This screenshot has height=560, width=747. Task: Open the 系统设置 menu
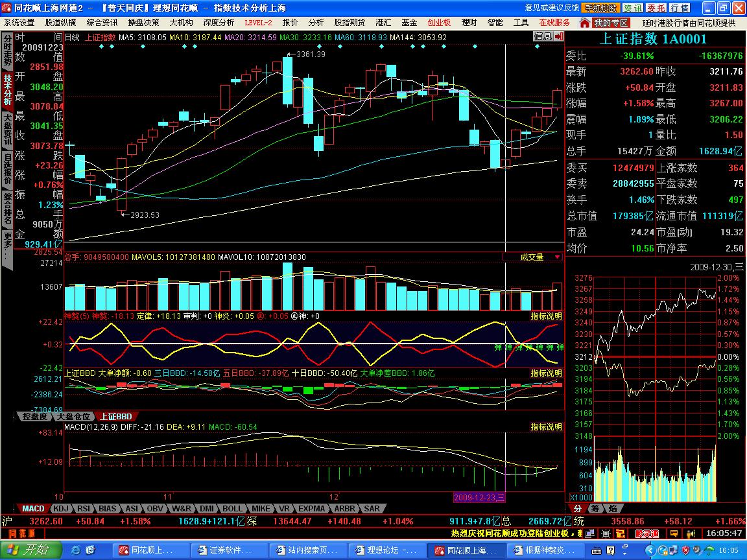coord(19,23)
